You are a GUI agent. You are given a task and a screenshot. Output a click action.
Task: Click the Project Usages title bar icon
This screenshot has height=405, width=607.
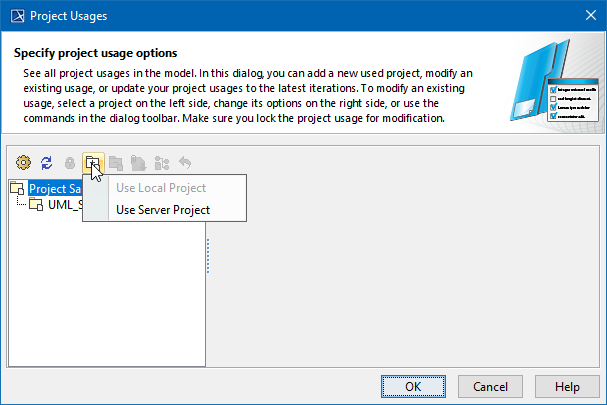[14, 15]
